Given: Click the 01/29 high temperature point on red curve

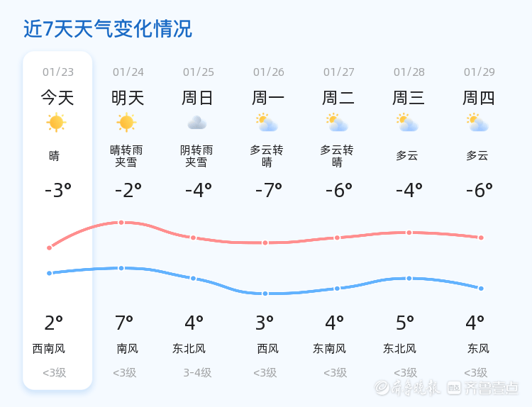Looking at the screenshot, I should pos(481,238).
